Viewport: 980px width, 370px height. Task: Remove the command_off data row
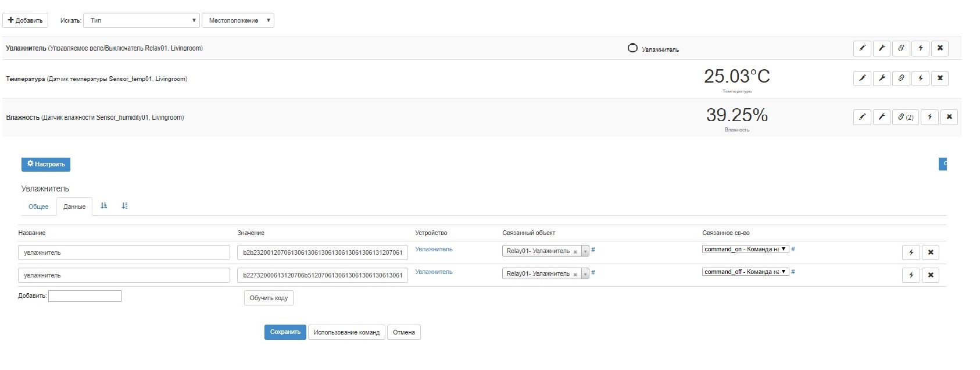pos(931,275)
